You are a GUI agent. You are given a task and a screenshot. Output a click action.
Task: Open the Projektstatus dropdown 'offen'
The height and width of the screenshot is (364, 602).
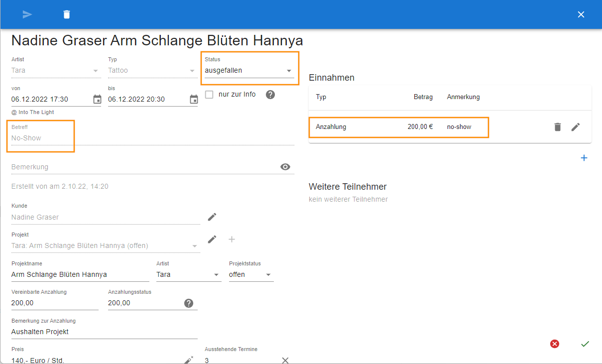pyautogui.click(x=251, y=275)
